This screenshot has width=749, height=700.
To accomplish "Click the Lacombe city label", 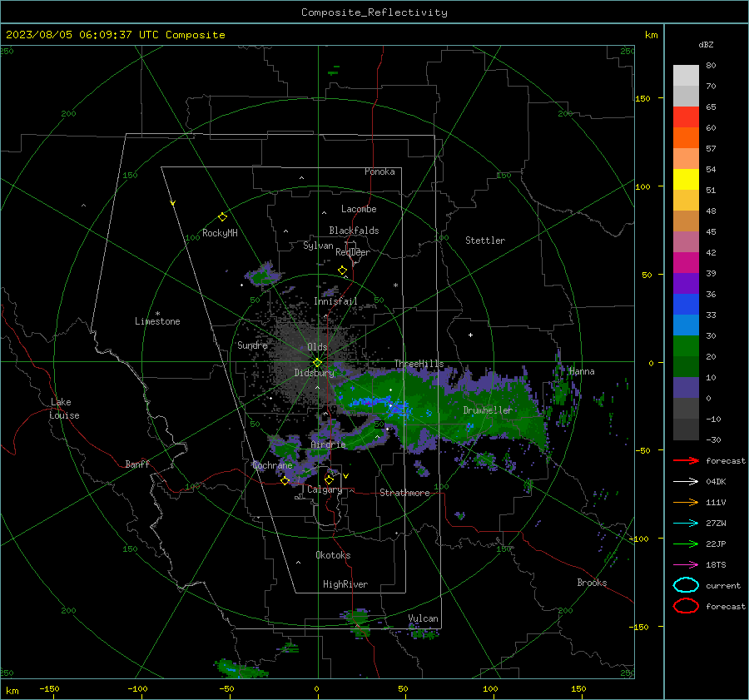I will 359,209.
